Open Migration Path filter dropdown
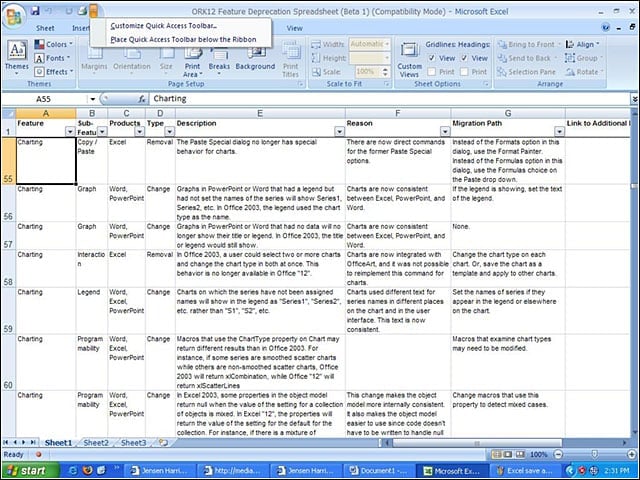 559,131
